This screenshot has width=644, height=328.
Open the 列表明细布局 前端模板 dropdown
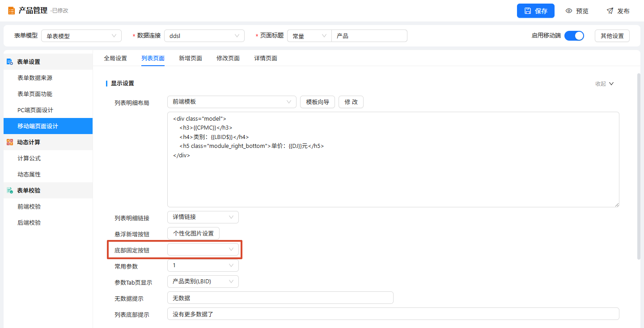coord(232,102)
